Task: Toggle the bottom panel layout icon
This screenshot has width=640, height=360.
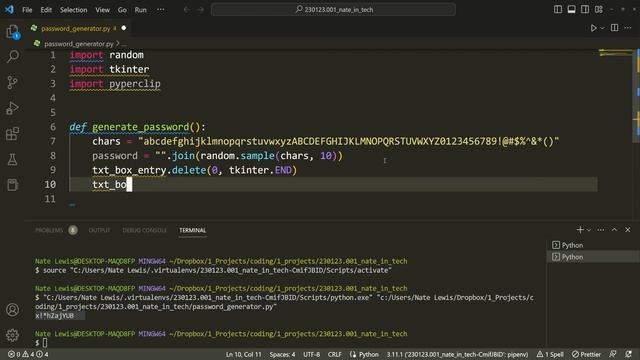Action: [571, 9]
